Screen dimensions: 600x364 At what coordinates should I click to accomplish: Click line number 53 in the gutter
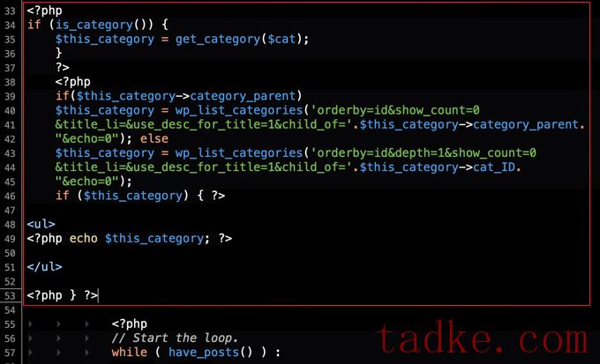tap(10, 296)
